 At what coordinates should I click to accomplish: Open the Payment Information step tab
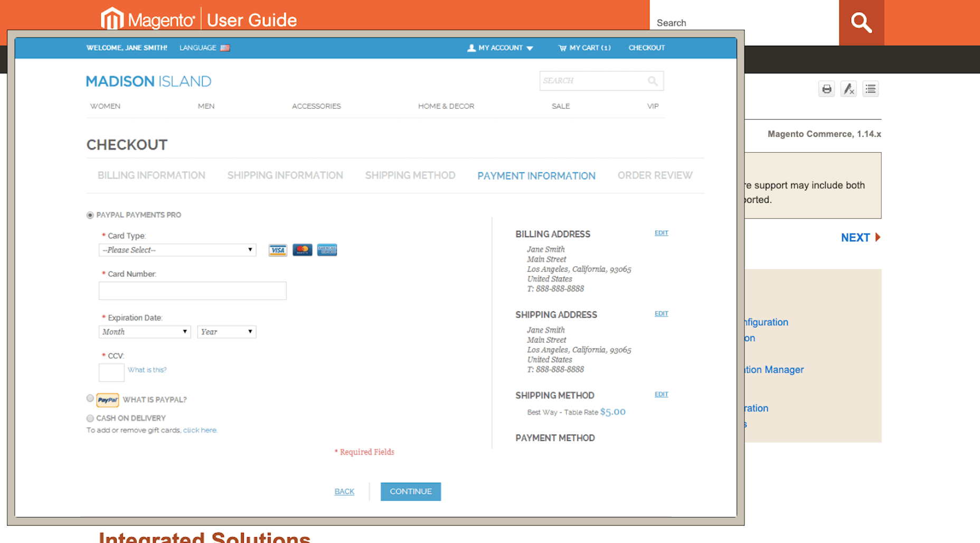click(x=536, y=176)
